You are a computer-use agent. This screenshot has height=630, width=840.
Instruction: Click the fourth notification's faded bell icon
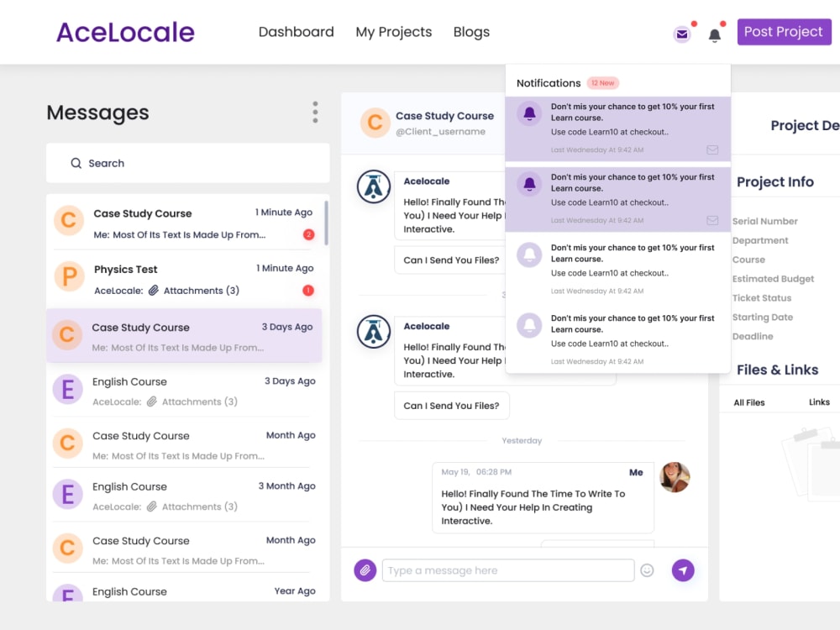(529, 325)
